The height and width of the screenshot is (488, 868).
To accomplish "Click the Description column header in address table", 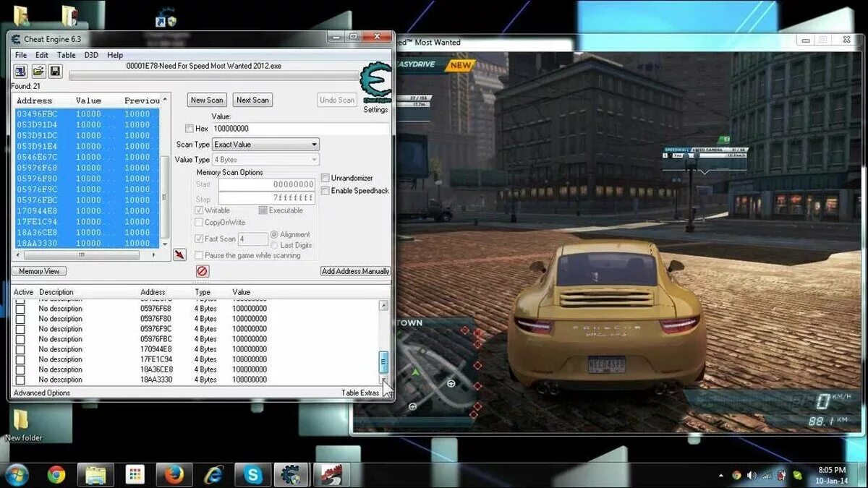I will (x=56, y=292).
